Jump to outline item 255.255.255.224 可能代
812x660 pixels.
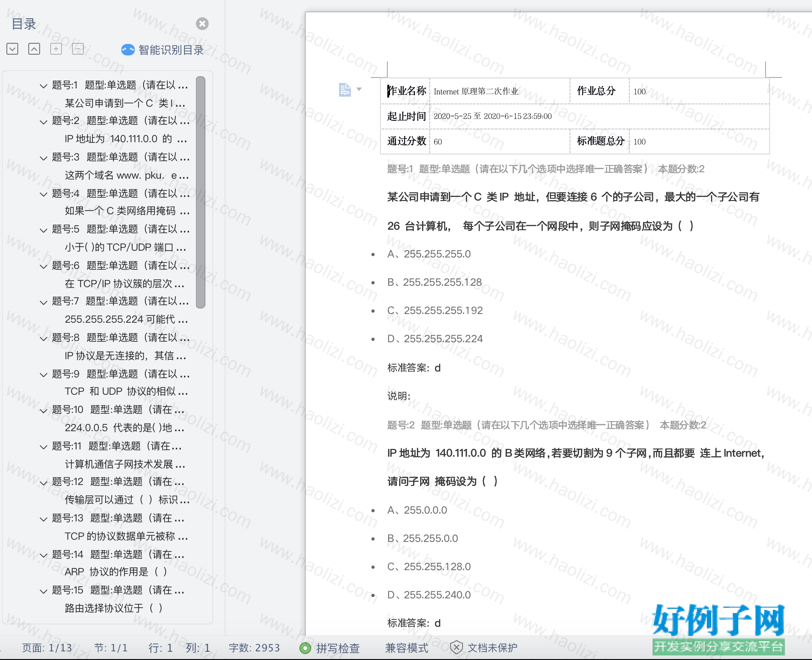click(126, 320)
